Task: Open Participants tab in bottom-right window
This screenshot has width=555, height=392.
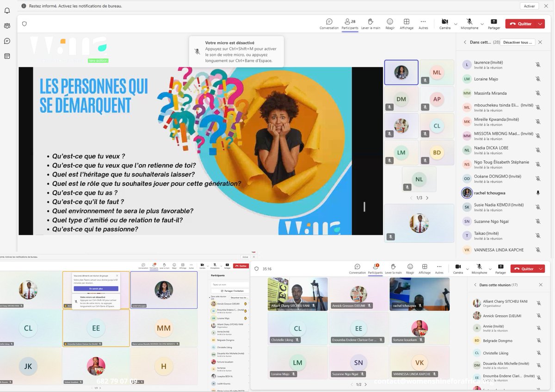Action: [376, 269]
